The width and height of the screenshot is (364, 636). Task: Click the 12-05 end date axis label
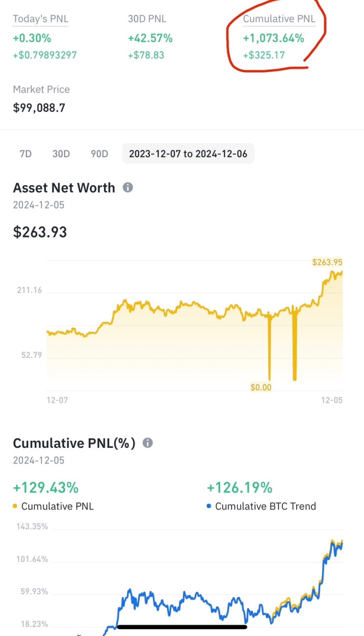click(x=332, y=400)
